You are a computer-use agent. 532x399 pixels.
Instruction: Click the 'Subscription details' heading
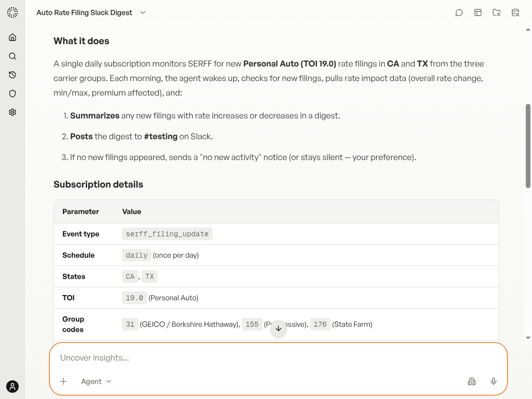[x=98, y=184]
